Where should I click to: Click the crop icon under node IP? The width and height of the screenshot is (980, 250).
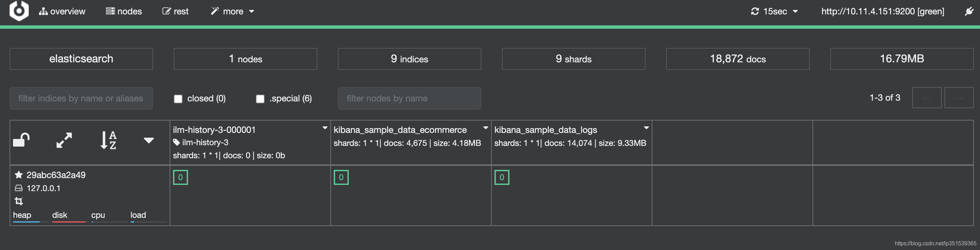pos(19,201)
